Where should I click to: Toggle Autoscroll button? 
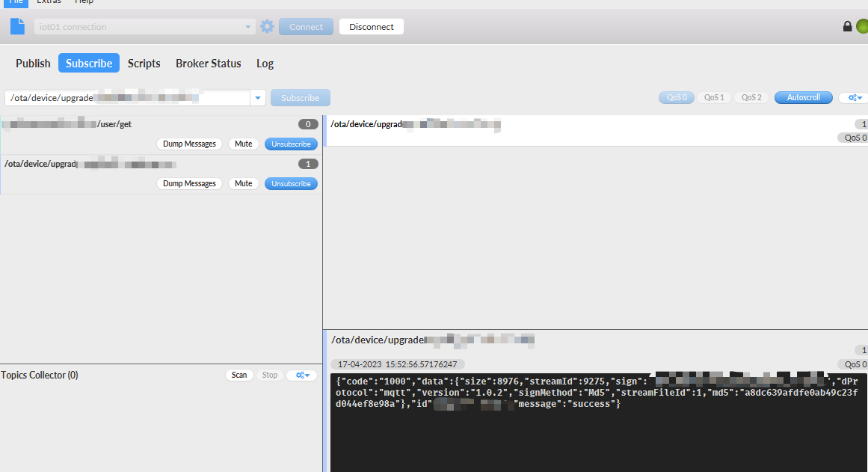[803, 97]
